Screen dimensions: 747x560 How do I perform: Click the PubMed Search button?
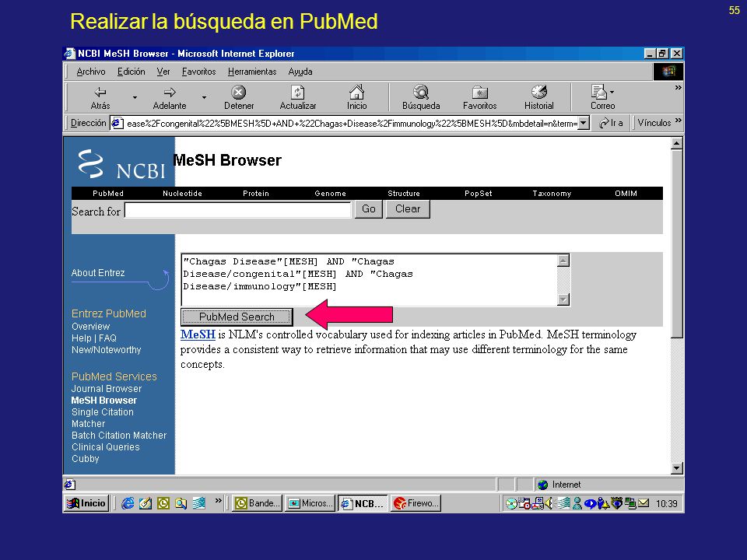tap(237, 317)
